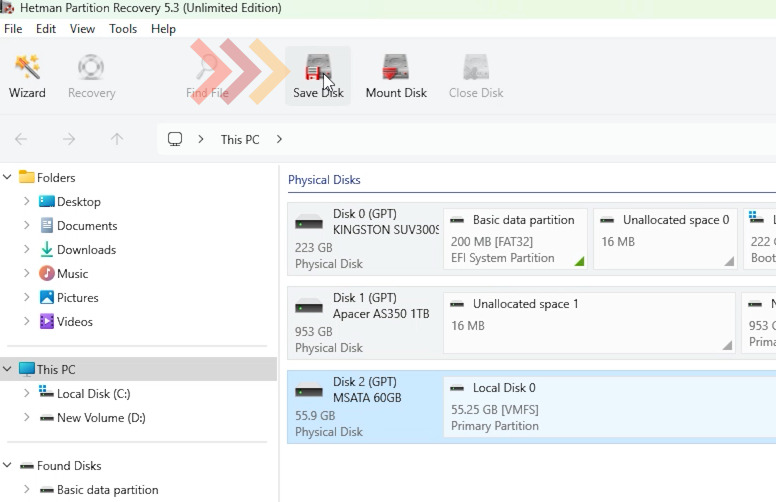Viewport: 776px width, 502px height.
Task: Collapse the Folders tree node
Action: coord(7,177)
